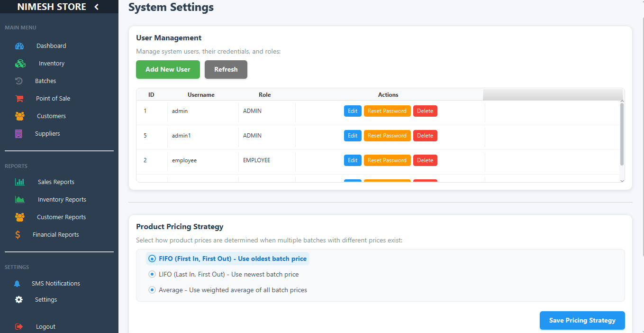Click the Logout arrow icon
Image resolution: width=644 pixels, height=333 pixels.
pyautogui.click(x=19, y=327)
